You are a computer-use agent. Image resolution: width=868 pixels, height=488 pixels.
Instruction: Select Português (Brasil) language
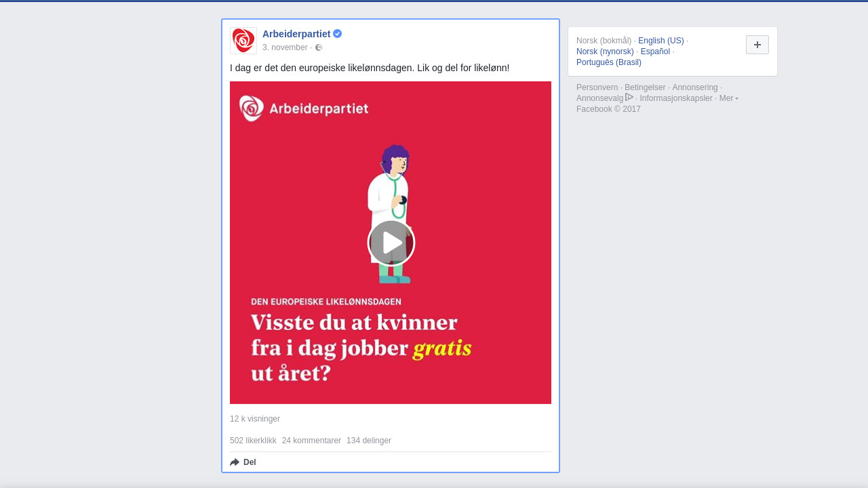pyautogui.click(x=609, y=62)
